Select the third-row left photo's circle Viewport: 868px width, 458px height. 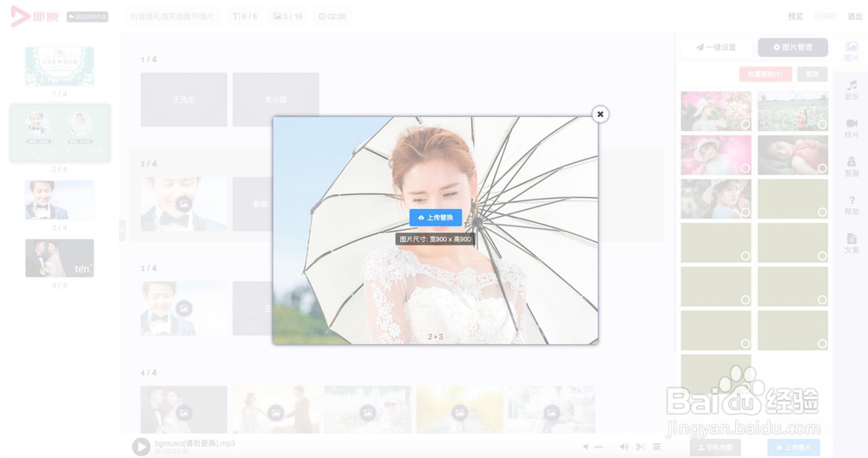(745, 212)
